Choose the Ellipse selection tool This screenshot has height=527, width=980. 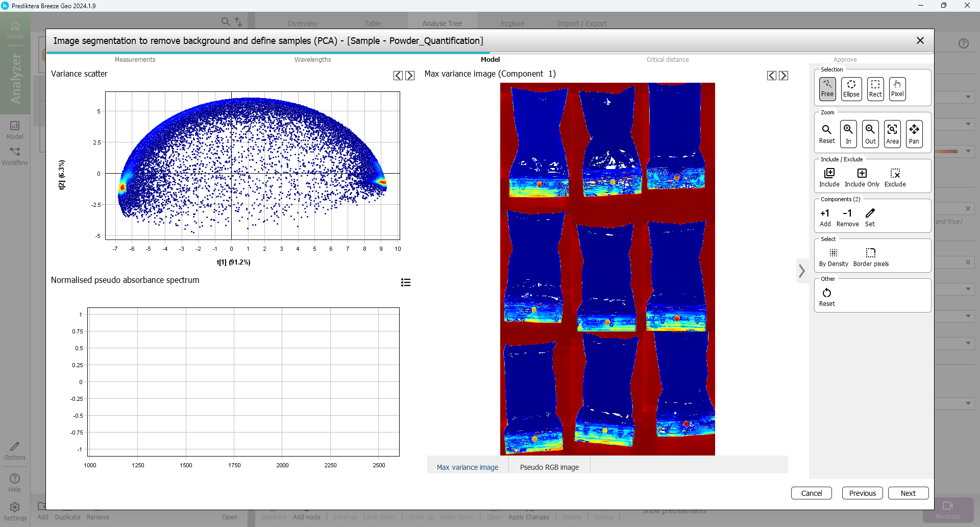click(851, 89)
